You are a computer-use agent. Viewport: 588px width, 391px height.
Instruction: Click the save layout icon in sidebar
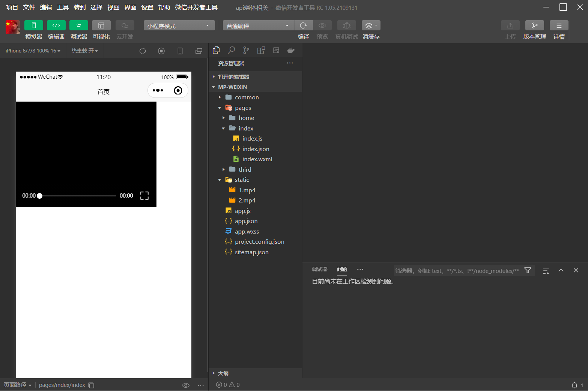[x=276, y=50]
